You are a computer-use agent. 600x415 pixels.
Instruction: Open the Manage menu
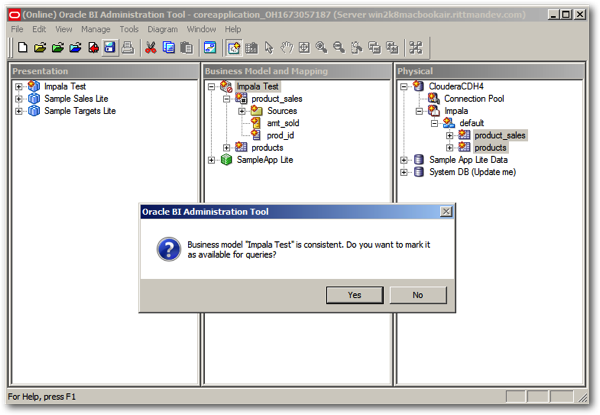(96, 29)
